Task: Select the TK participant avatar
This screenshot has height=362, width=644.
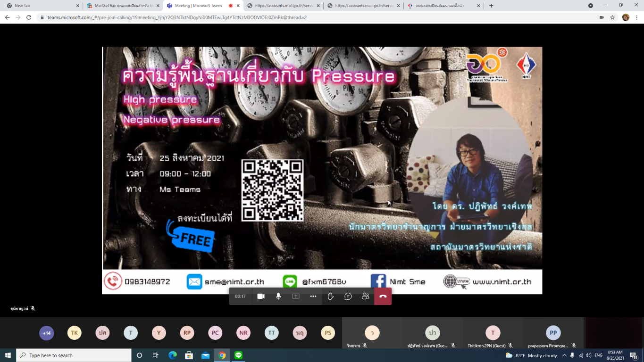Action: pyautogui.click(x=74, y=333)
